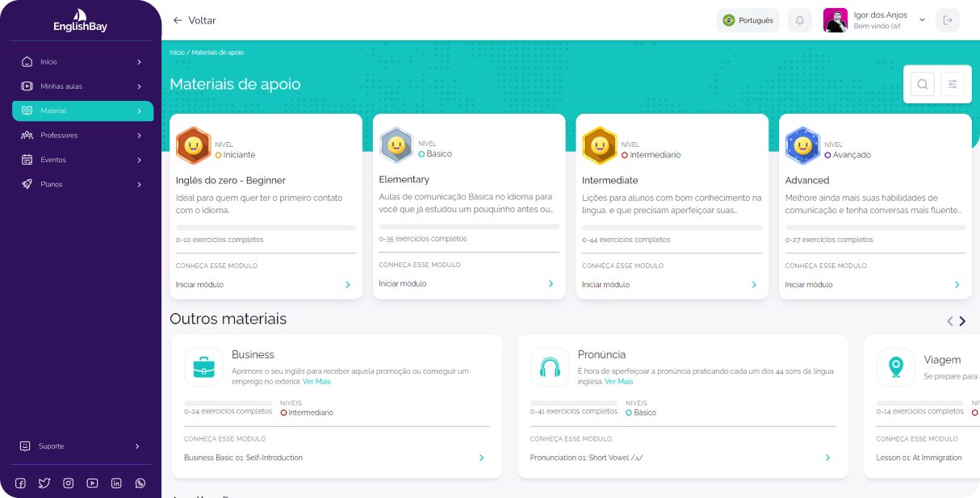Click the logout icon button

pos(948,20)
